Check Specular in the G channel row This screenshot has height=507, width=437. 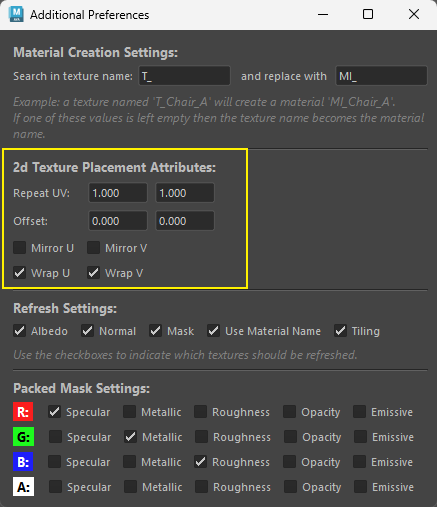coord(55,437)
